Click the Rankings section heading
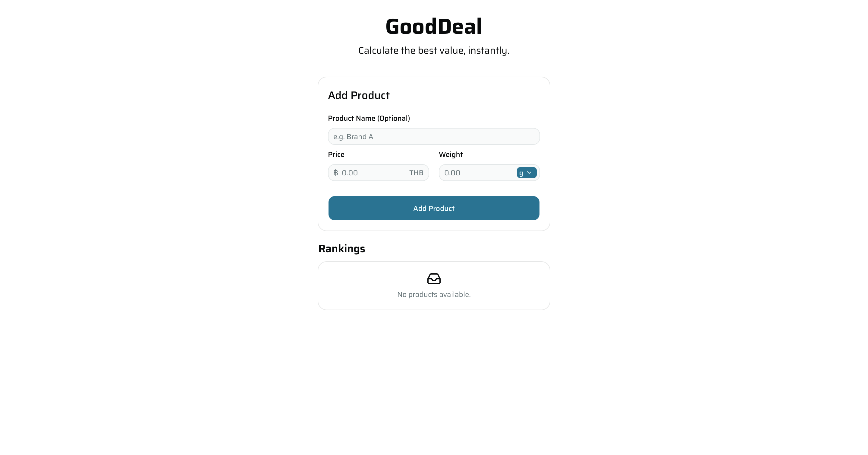 (x=342, y=249)
